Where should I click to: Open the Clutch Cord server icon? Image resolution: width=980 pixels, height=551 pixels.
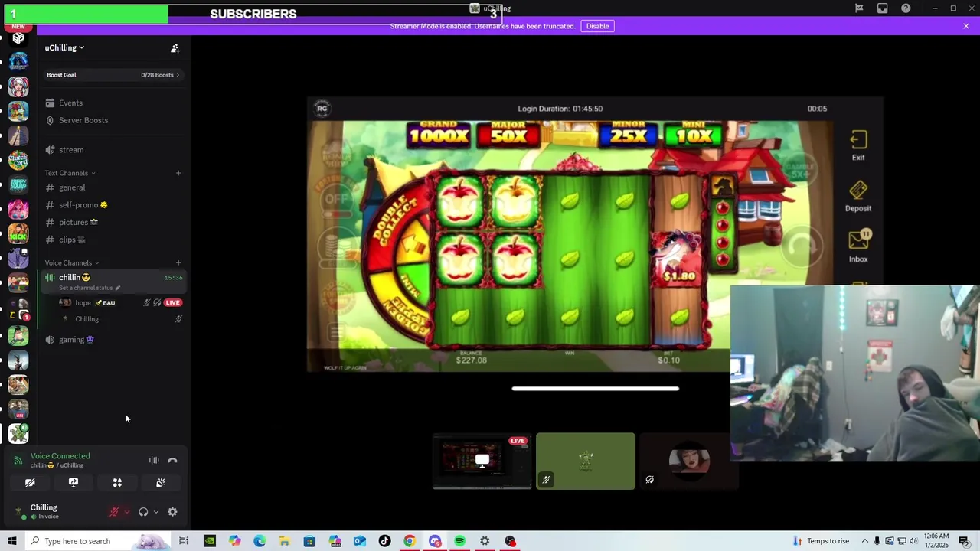(18, 160)
